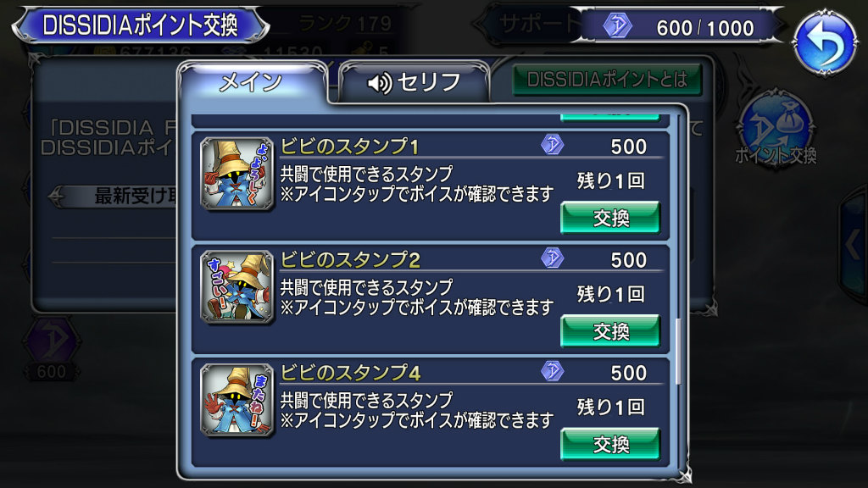Tap the point gem icon beside ビビのスタンプ1 price
The height and width of the screenshot is (488, 868).
(x=552, y=145)
